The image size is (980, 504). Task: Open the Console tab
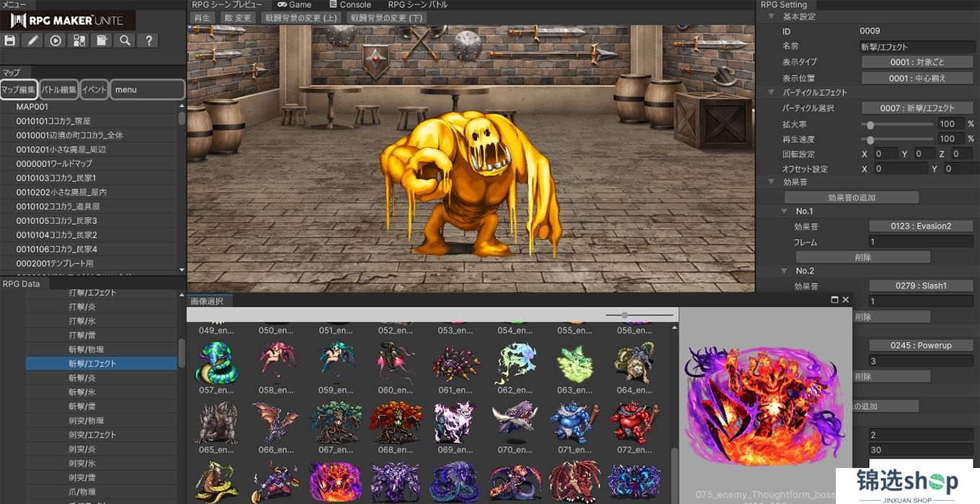[350, 4]
